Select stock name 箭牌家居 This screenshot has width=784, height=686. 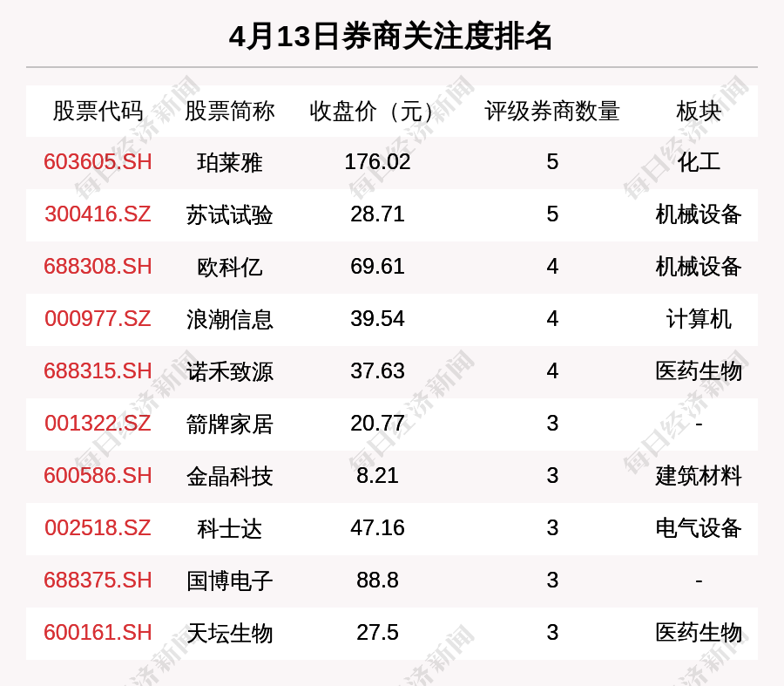pyautogui.click(x=229, y=424)
